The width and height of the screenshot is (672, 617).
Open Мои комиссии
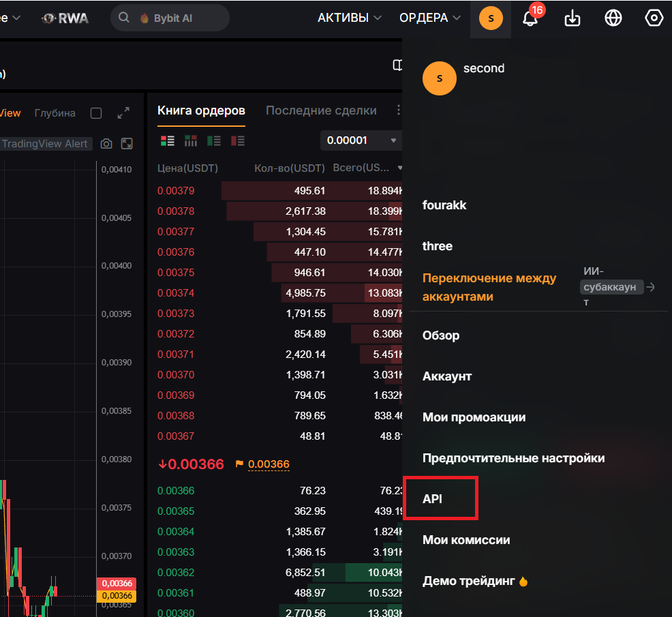tap(466, 540)
